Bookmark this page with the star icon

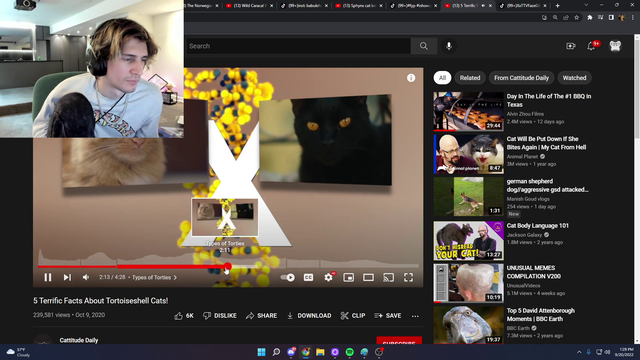click(576, 18)
